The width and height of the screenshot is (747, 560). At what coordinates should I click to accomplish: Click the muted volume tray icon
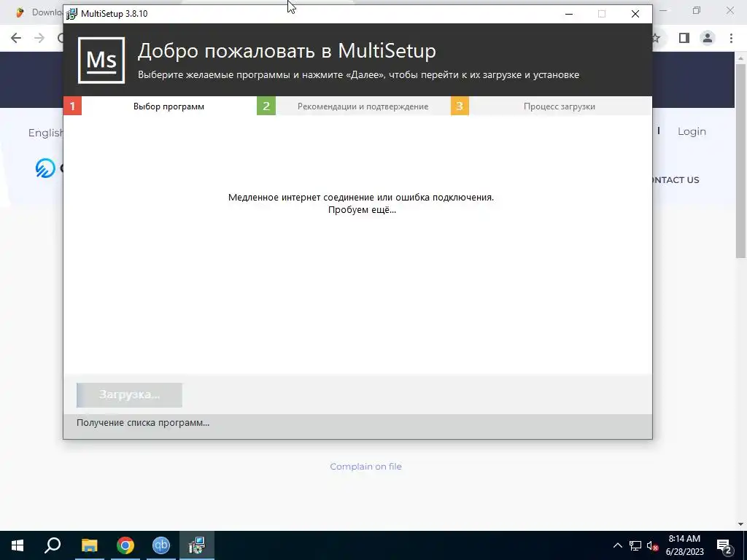pyautogui.click(x=653, y=545)
